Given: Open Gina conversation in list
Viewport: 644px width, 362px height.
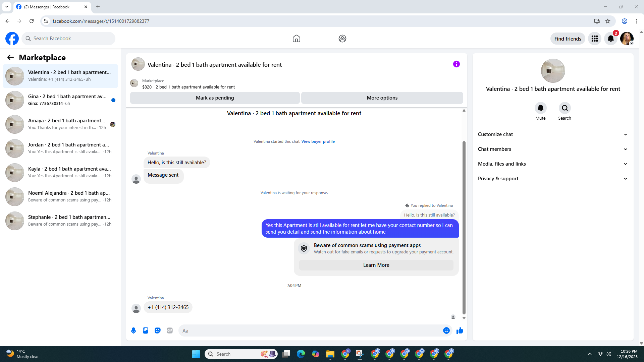Looking at the screenshot, I should [60, 100].
